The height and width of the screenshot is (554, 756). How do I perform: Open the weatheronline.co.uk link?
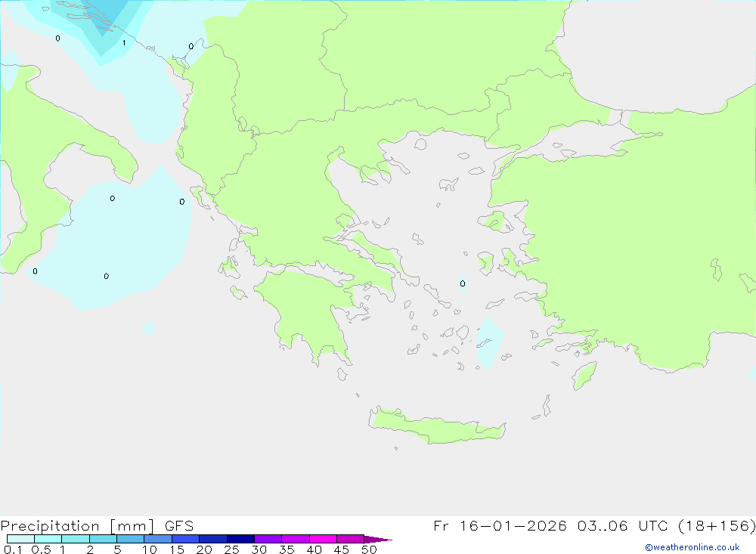click(692, 547)
